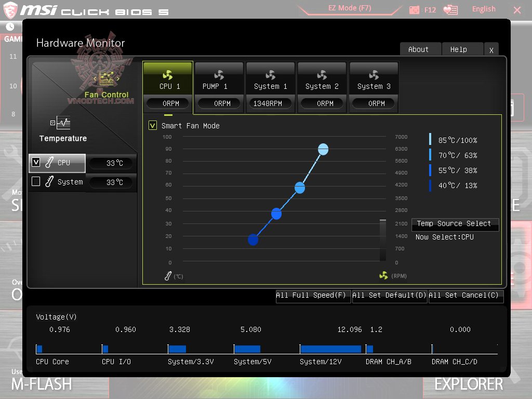This screenshot has height=399, width=532.
Task: Close the Hardware Monitor with X
Action: 491,50
